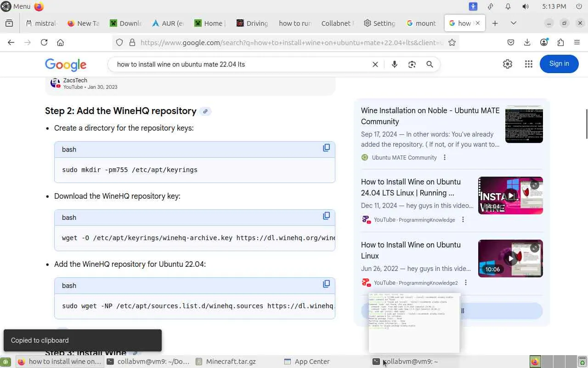Close the active 'how' tab
This screenshot has height=368, width=588.
tap(478, 23)
